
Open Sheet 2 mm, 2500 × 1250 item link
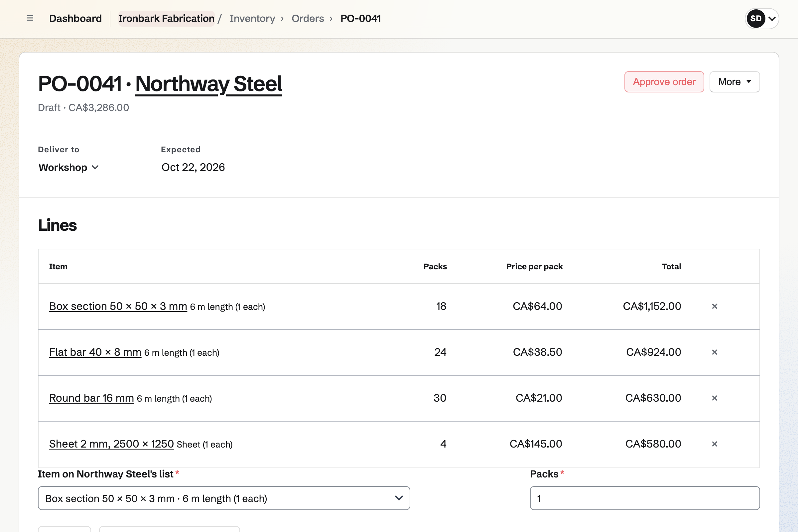pyautogui.click(x=112, y=444)
